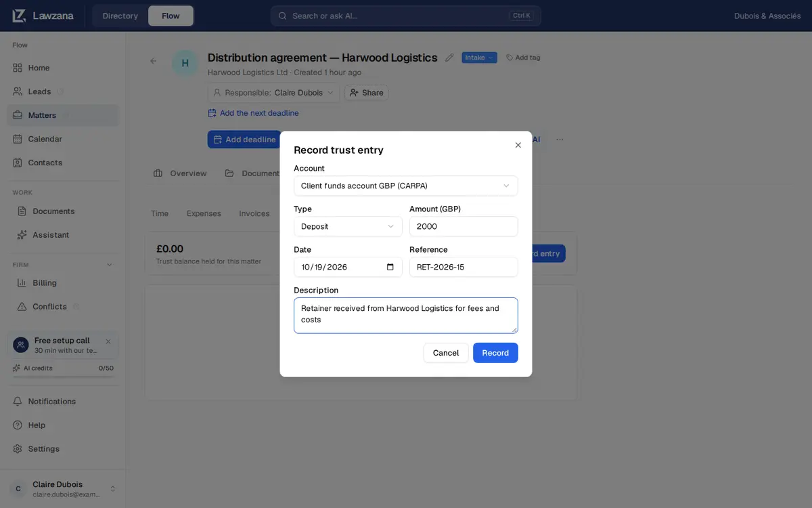The height and width of the screenshot is (508, 812).
Task: Click the Leads icon in sidebar
Action: coord(18,91)
